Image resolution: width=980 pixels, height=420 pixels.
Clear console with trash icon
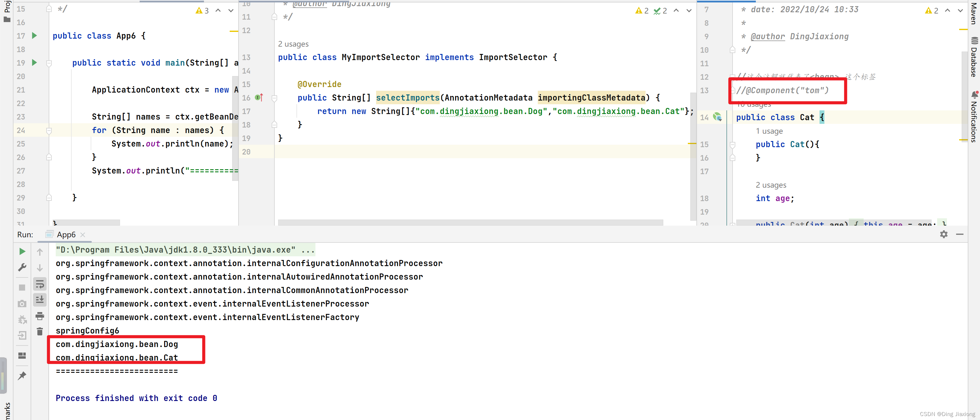[x=40, y=331]
